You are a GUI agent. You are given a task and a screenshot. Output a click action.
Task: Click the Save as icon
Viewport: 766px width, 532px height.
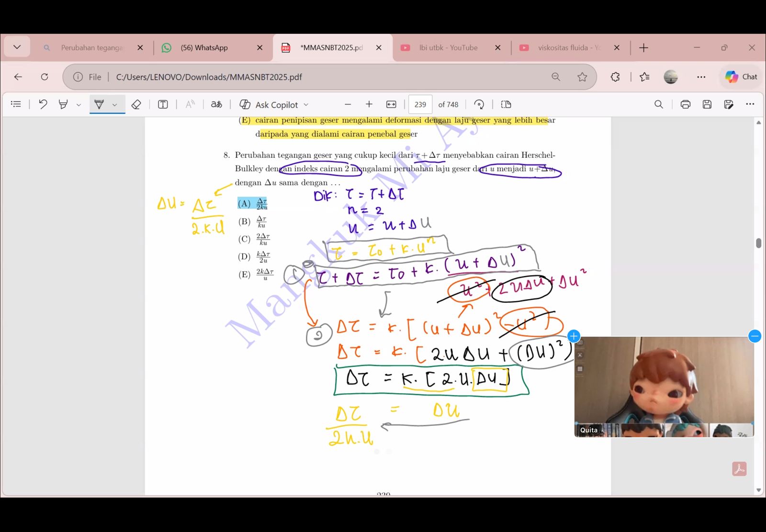[729, 104]
